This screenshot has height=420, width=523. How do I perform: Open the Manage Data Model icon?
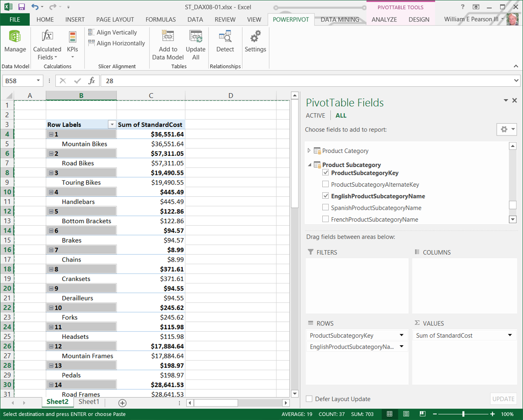tap(15, 41)
